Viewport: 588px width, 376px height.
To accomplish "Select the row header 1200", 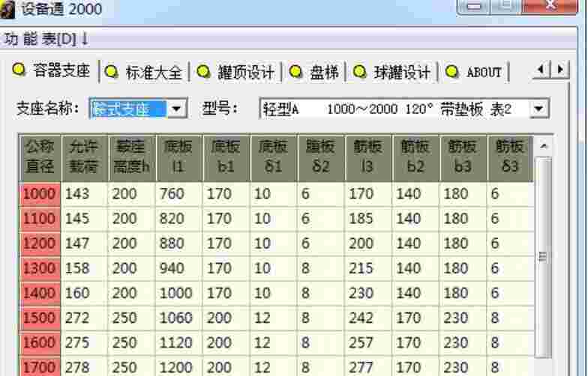I will pos(40,243).
